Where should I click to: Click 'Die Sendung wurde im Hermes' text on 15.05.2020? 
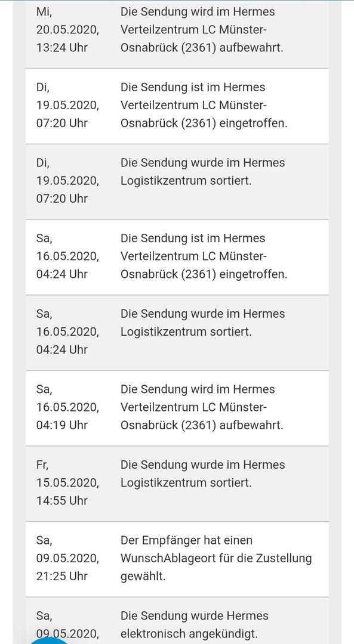pyautogui.click(x=202, y=465)
